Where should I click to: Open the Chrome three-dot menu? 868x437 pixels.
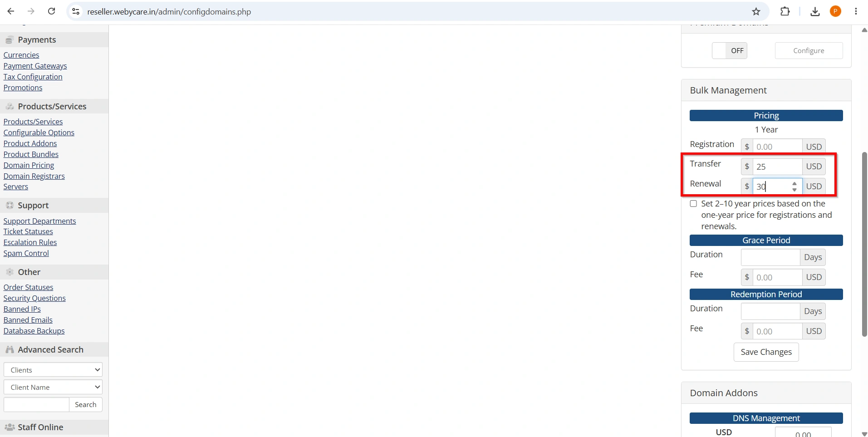856,11
